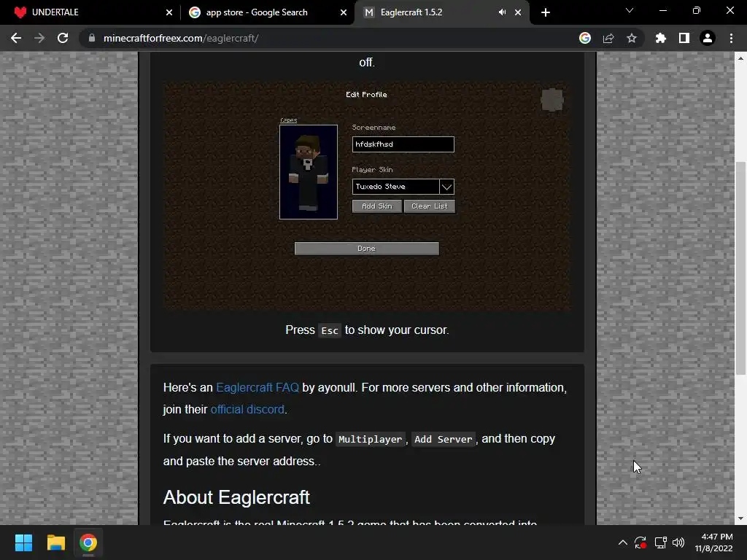Viewport: 747px width, 560px height.
Task: Open the clock showing 4:47 PM
Action: 713,542
